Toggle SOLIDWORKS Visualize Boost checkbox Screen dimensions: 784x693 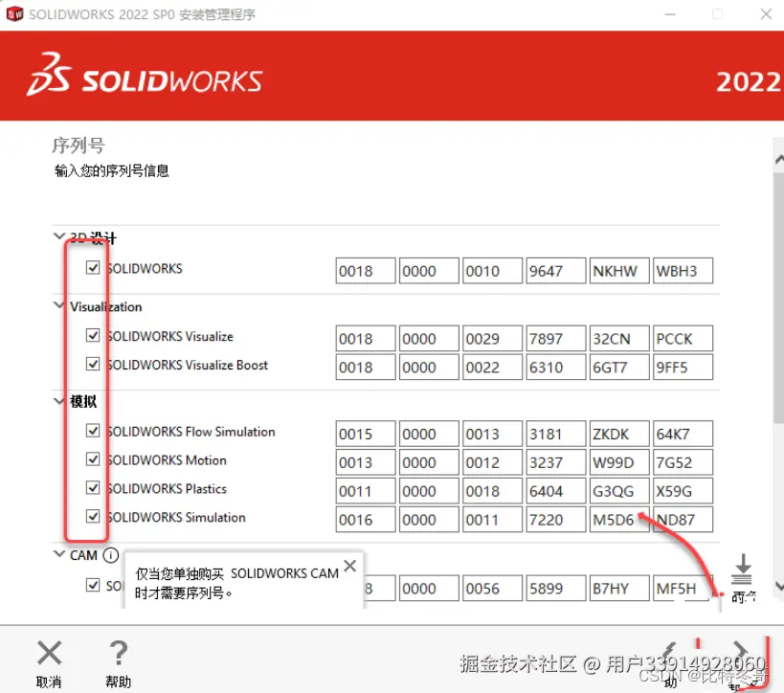click(x=93, y=364)
